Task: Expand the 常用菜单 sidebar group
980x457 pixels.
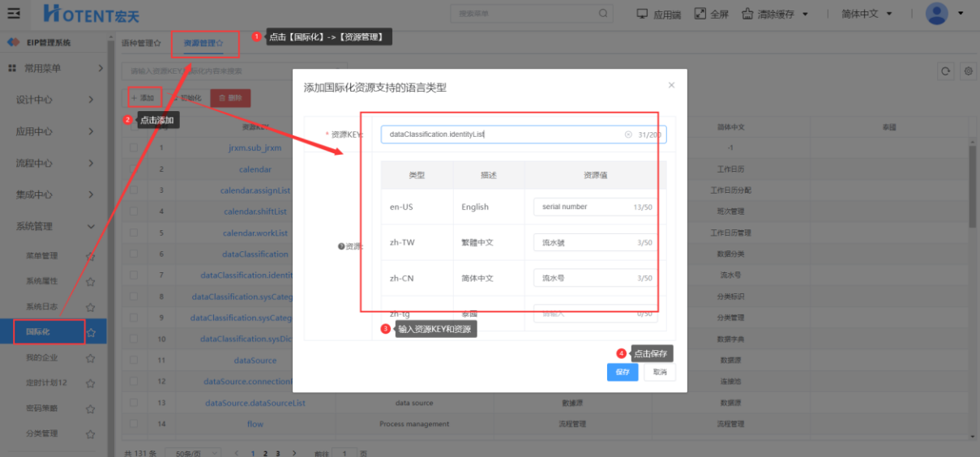Action: 100,69
